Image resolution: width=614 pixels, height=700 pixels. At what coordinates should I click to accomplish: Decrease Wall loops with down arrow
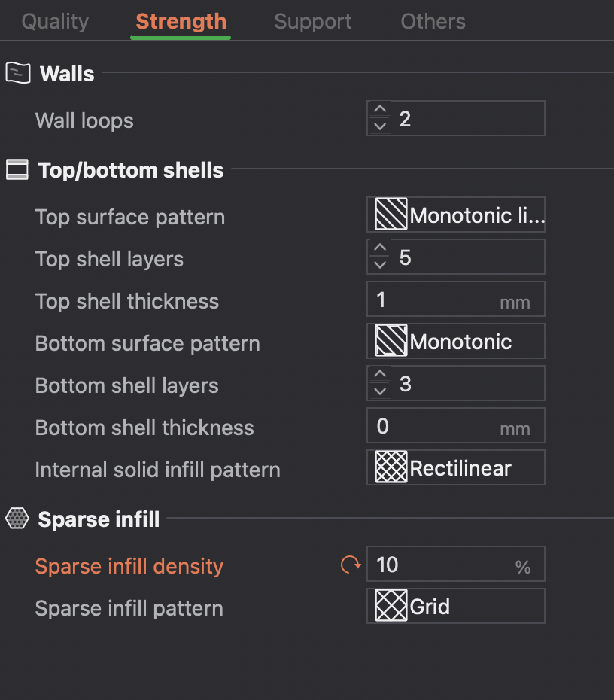click(x=381, y=126)
